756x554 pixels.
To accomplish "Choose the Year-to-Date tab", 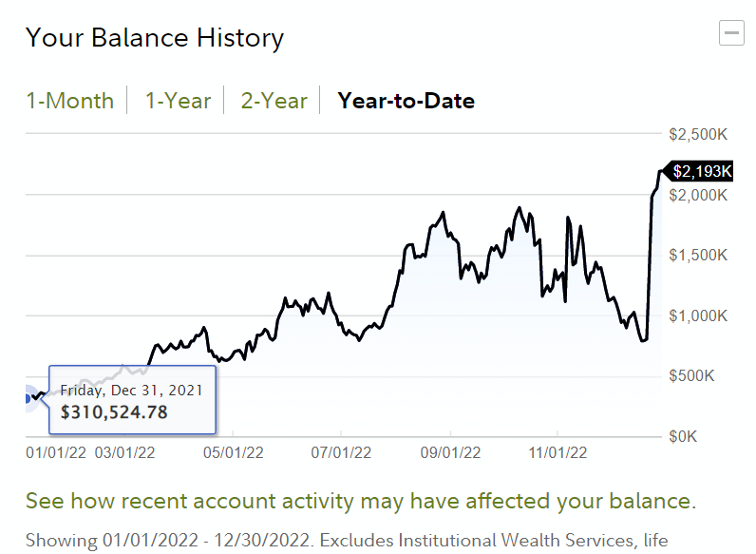I will 406,101.
